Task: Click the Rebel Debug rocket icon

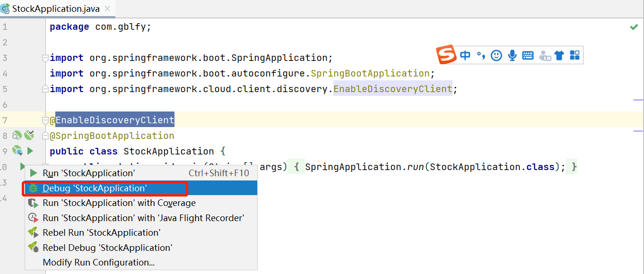Action: coord(33,248)
